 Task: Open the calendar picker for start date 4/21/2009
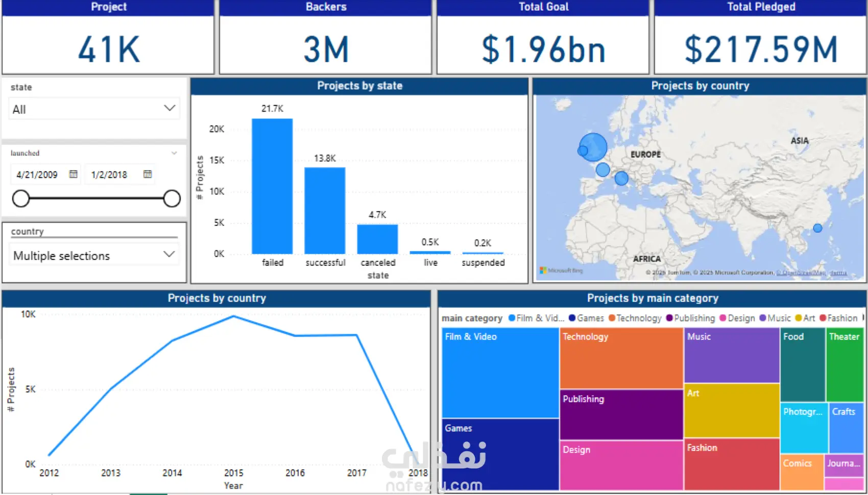74,174
